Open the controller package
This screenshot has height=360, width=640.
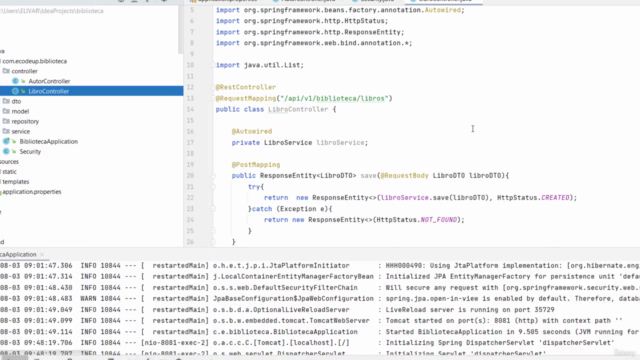[x=24, y=71]
